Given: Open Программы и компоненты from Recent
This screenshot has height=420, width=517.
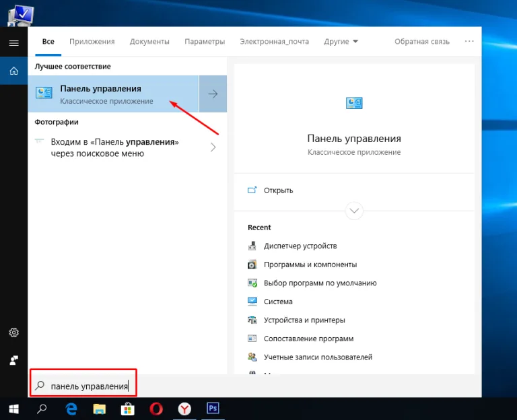Looking at the screenshot, I should [310, 265].
